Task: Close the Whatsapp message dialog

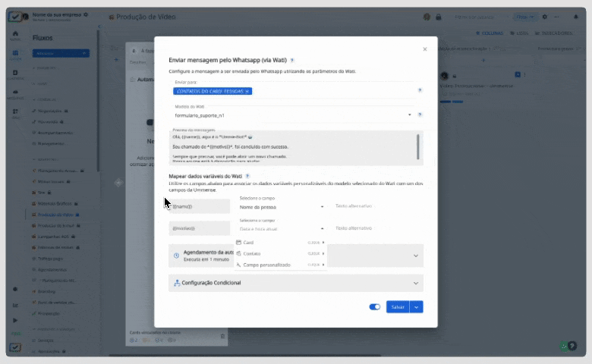Action: pyautogui.click(x=425, y=49)
